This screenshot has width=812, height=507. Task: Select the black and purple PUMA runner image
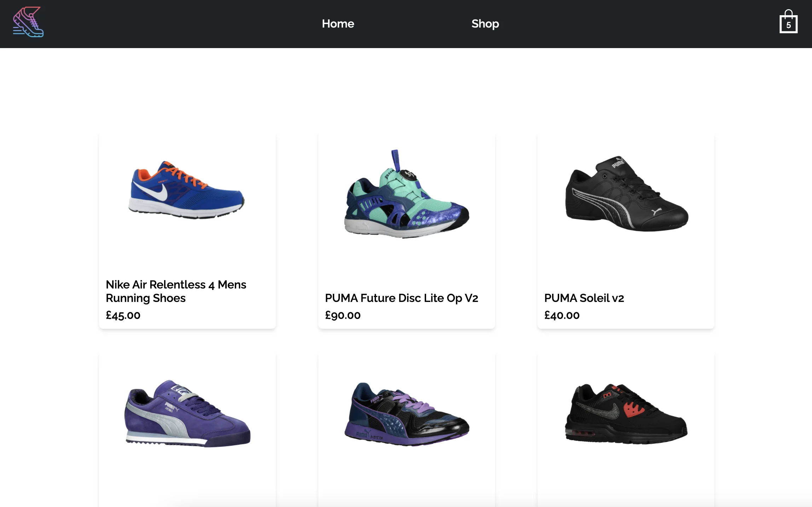(407, 414)
